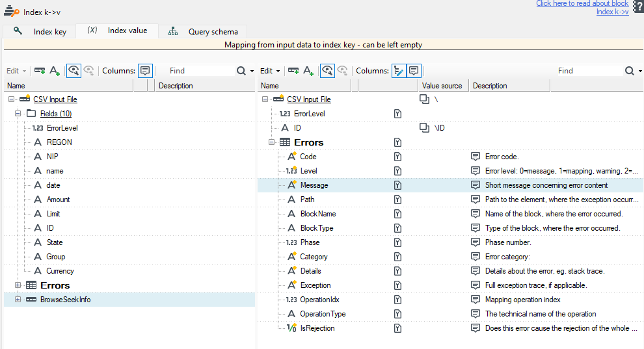Viewport: 644px width, 349px height.
Task: Click the Errors table icon in right tree
Action: tap(285, 142)
